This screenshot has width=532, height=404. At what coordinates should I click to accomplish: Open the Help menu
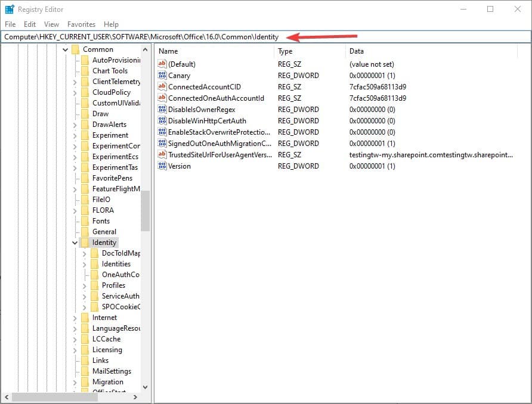pyautogui.click(x=112, y=24)
